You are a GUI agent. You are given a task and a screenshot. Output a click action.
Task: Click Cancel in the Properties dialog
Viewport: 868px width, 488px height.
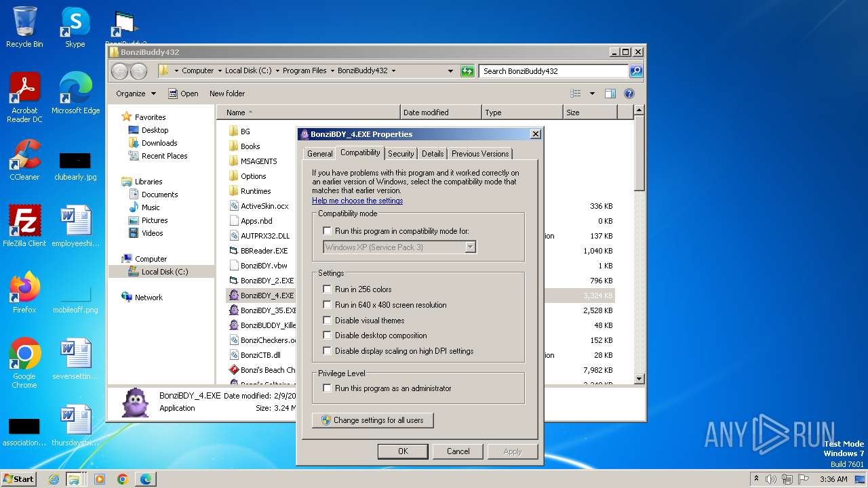point(458,451)
